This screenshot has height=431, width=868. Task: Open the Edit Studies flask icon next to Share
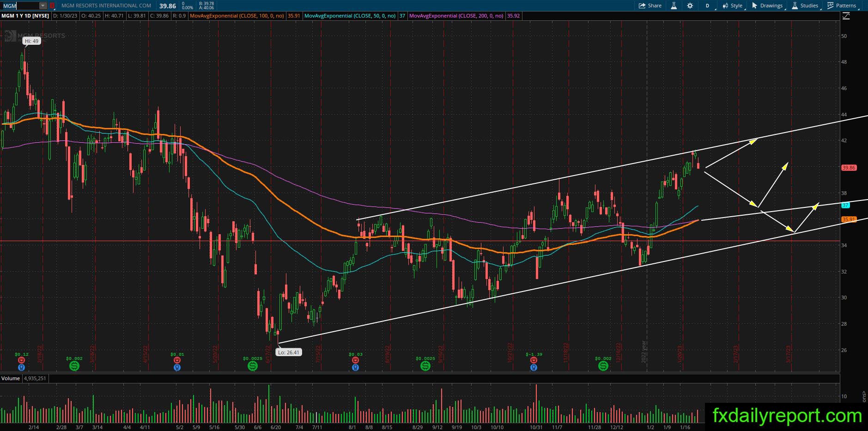pyautogui.click(x=674, y=6)
